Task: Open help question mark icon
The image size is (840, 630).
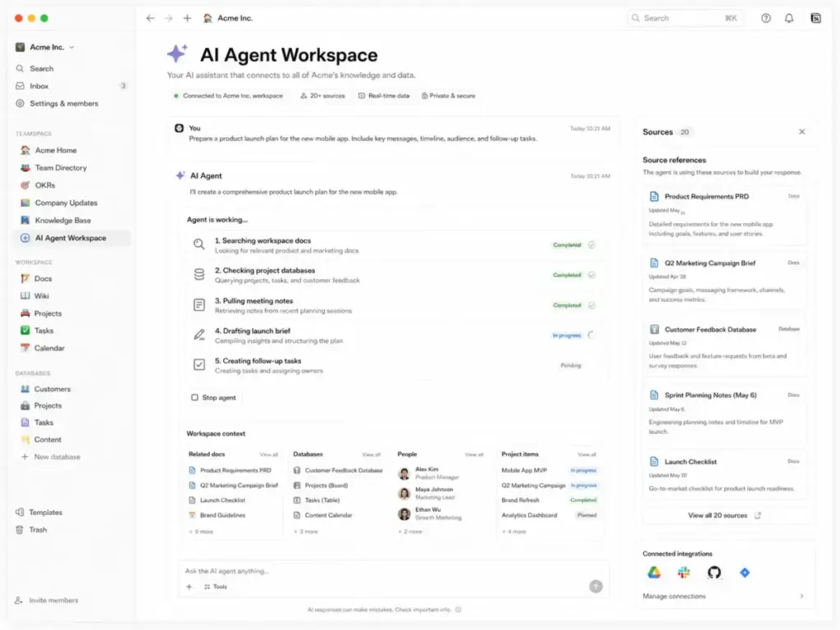Action: tap(766, 18)
